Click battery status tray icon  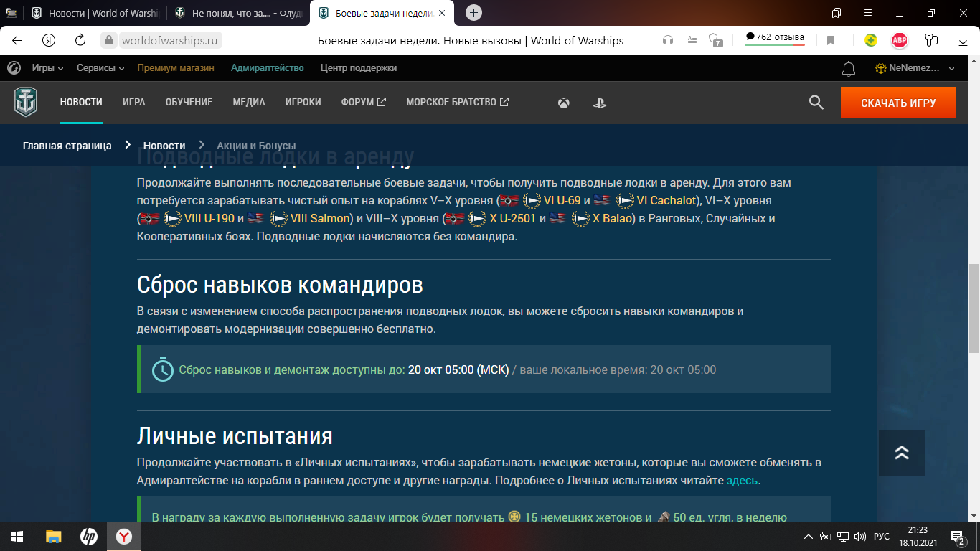826,537
